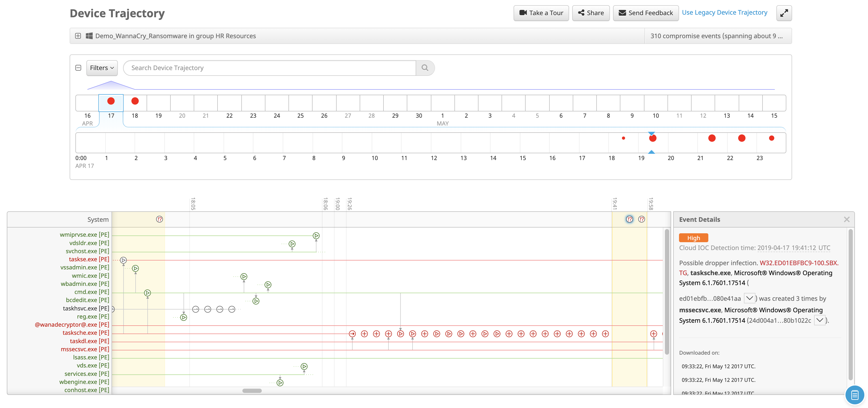The width and height of the screenshot is (868, 408).
Task: Close the Event Details panel
Action: (x=847, y=219)
